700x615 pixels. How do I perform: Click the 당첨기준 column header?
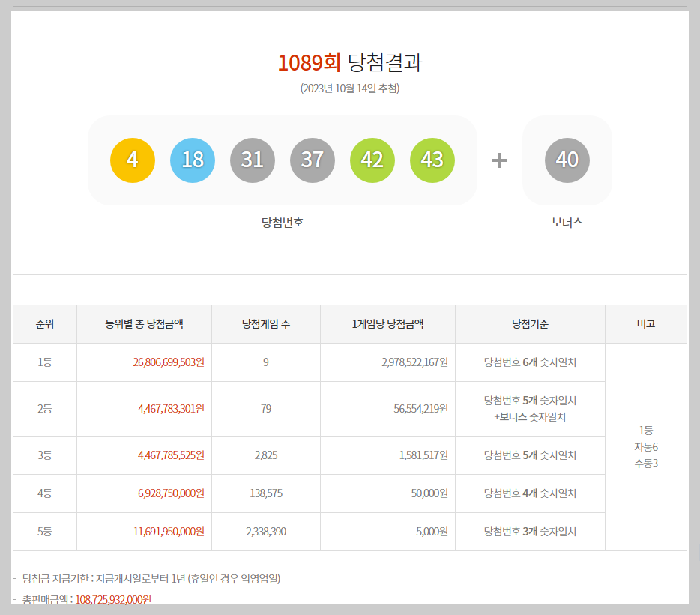(530, 324)
